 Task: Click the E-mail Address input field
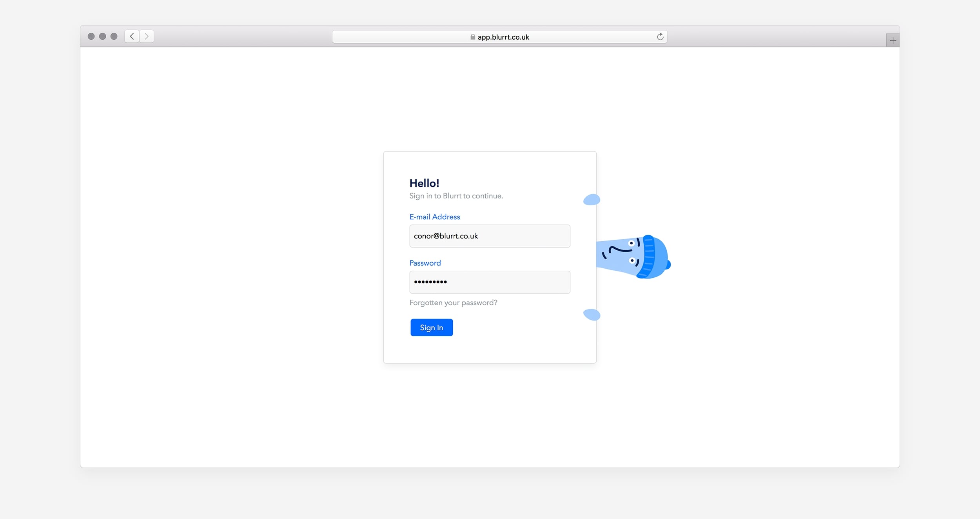[x=490, y=236]
